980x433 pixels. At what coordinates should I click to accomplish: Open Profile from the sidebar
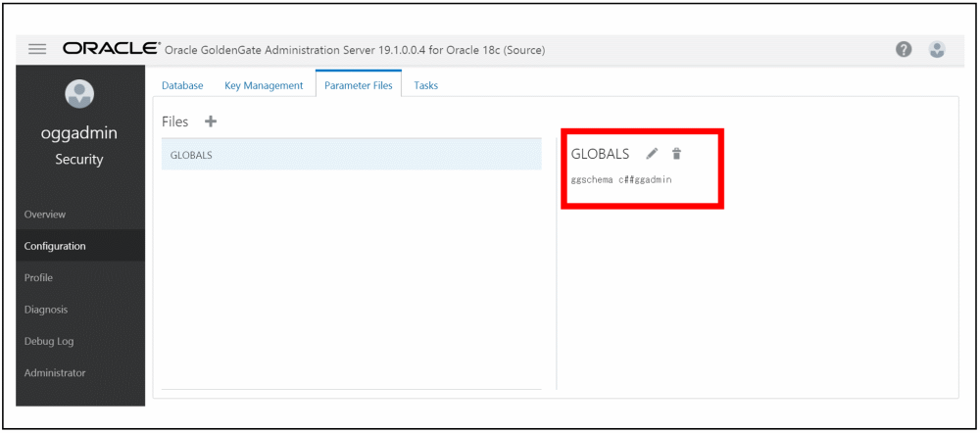pos(39,277)
